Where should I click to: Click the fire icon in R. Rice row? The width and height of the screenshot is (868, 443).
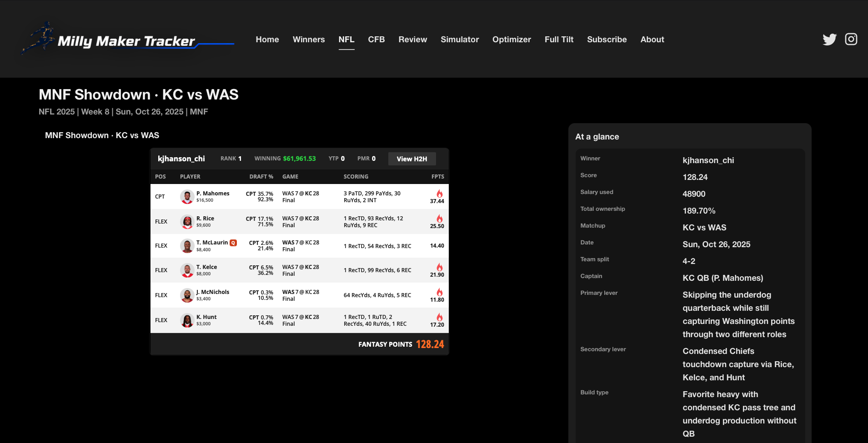(440, 219)
